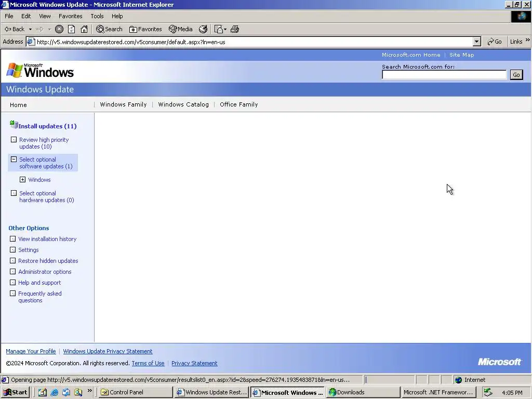The width and height of the screenshot is (532, 399).
Task: Open the Office Family tab
Action: click(x=238, y=104)
